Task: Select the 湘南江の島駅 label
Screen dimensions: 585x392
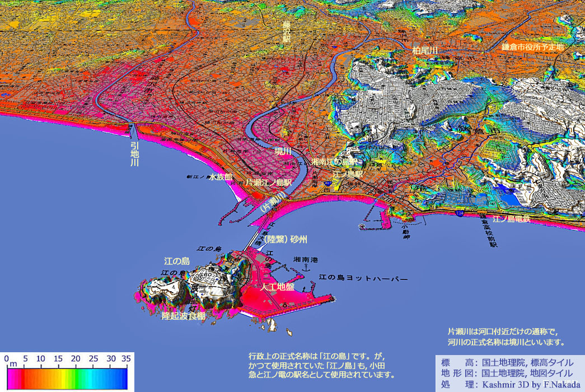Action: (x=334, y=161)
